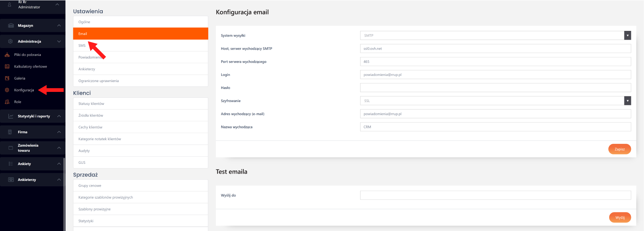Click the Wyślij do recipient field

click(495, 195)
